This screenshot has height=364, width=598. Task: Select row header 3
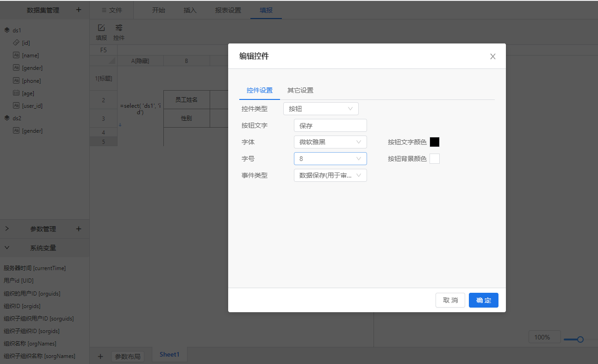click(x=104, y=118)
